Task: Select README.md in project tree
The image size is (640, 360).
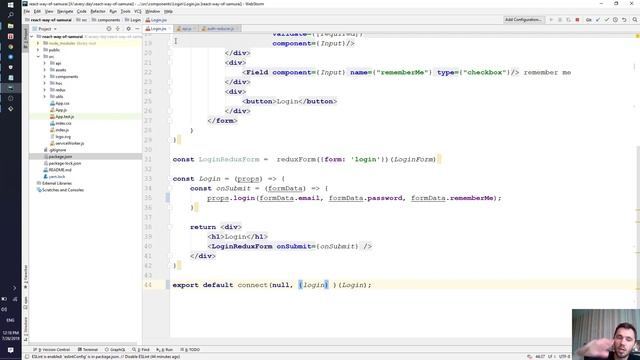Action: (58, 170)
